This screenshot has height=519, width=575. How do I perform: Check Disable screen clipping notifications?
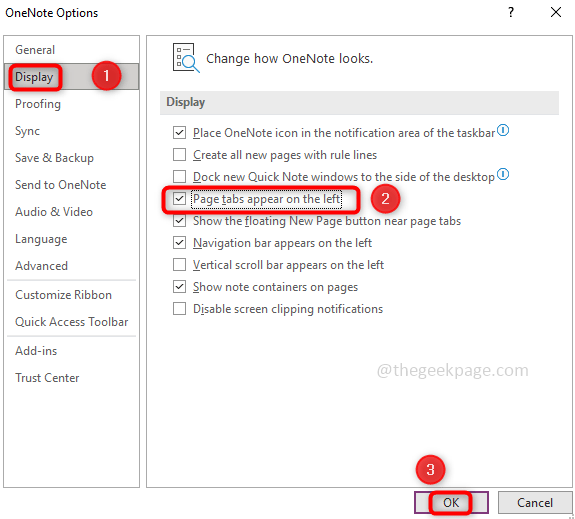(x=179, y=309)
